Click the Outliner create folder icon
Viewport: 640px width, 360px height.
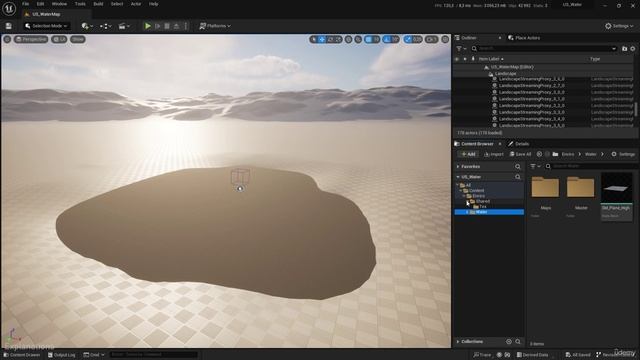point(624,49)
